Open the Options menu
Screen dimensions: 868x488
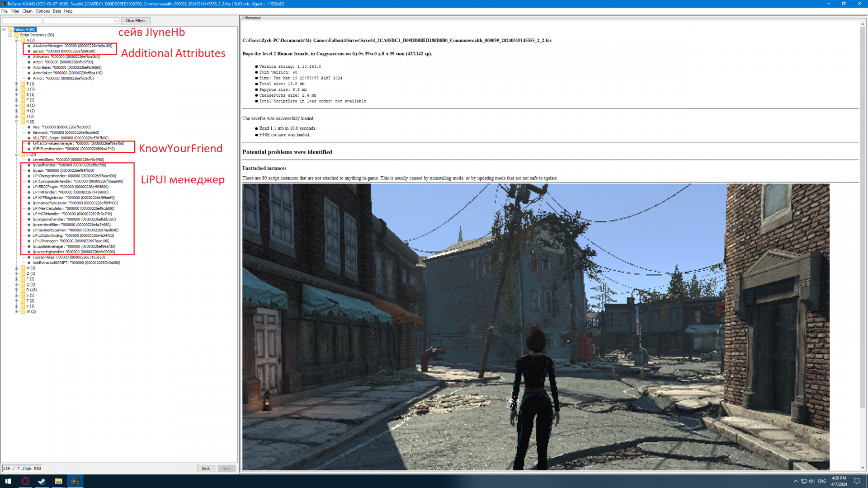pos(42,11)
